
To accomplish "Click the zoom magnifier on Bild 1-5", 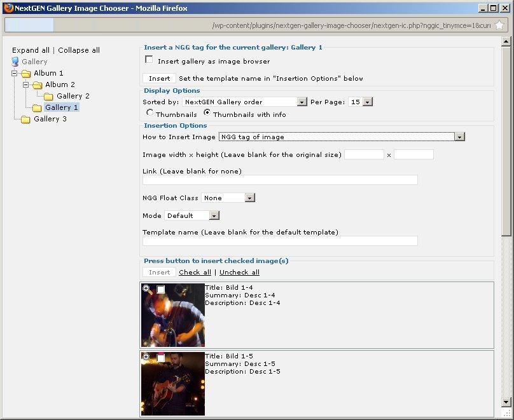I will tap(146, 357).
